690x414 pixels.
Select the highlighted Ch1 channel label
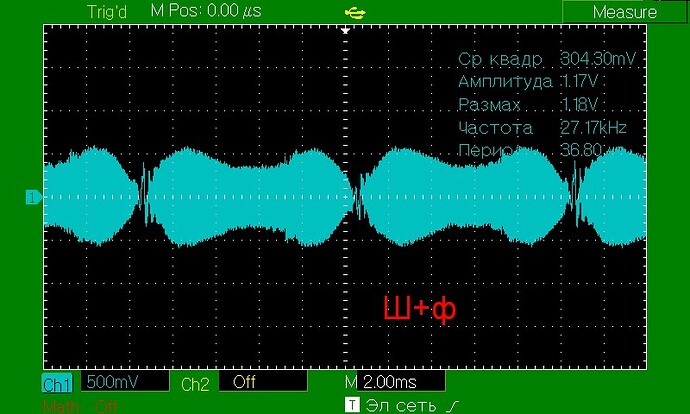56,383
